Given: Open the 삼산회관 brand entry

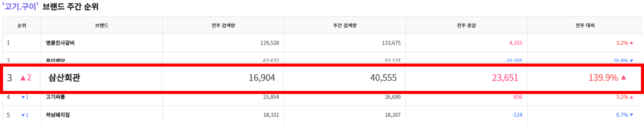Looking at the screenshot, I should (64, 78).
